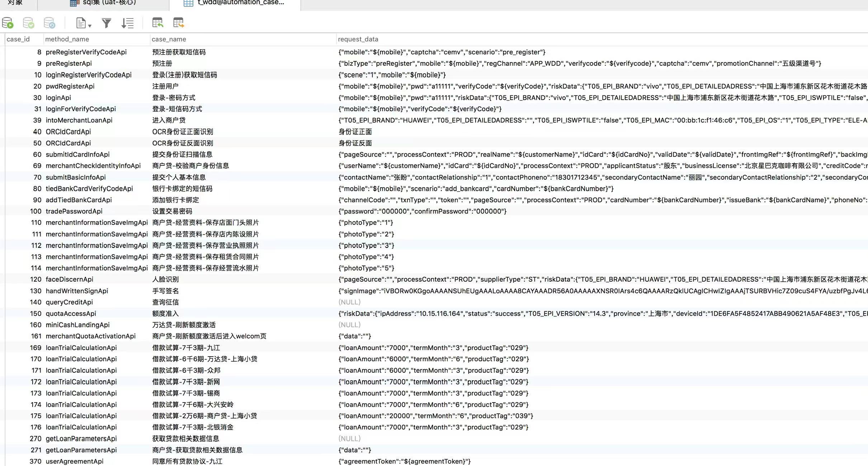Screen dimensions: 868x466
Task: Click request data {"photoType":"5"}
Action: point(366,268)
